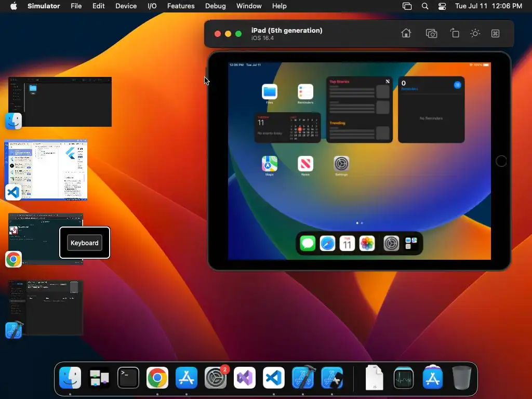Viewport: 532px width, 399px height.
Task: Open Settings on the iPad home screen
Action: click(341, 164)
